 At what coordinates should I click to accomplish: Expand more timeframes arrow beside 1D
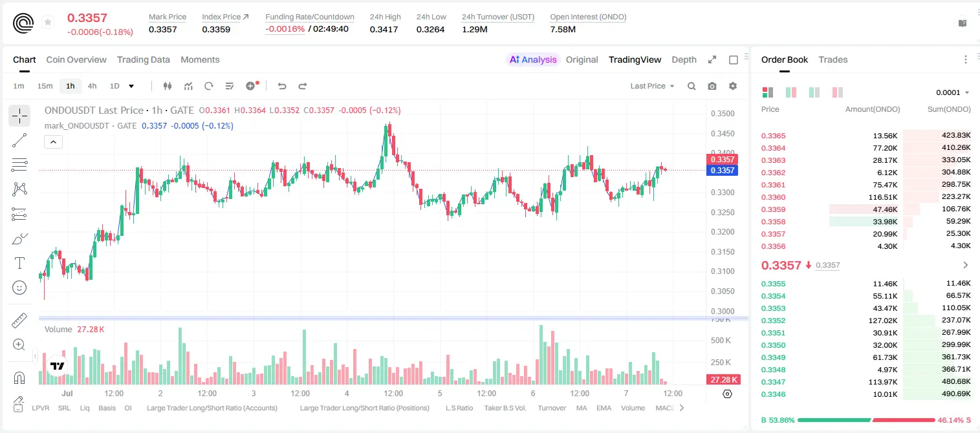tap(131, 86)
